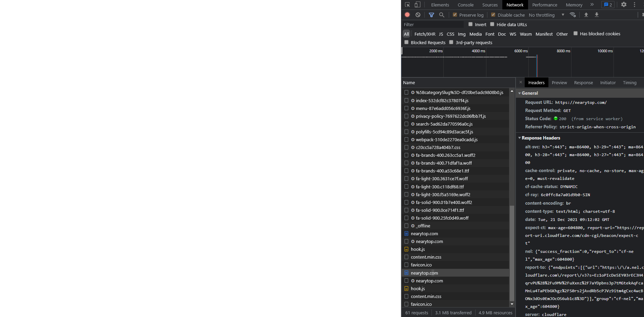This screenshot has width=644, height=317.
Task: Collapse the General section
Action: (x=520, y=93)
